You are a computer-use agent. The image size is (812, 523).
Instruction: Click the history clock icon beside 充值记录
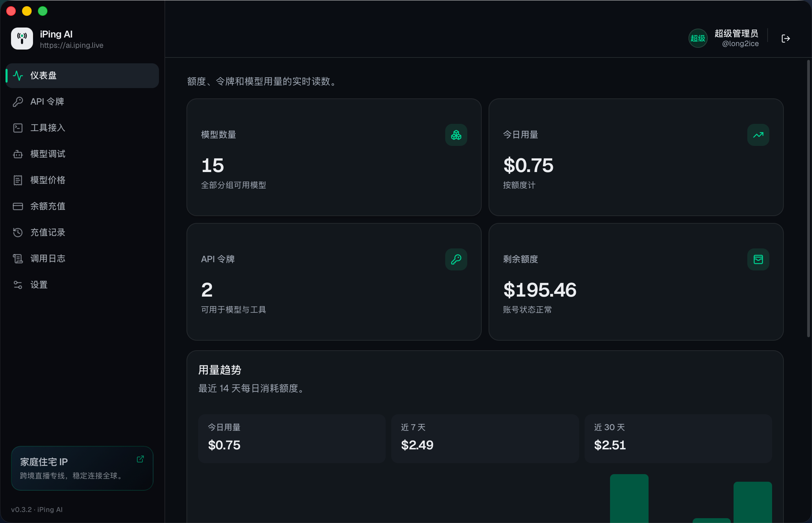click(18, 233)
